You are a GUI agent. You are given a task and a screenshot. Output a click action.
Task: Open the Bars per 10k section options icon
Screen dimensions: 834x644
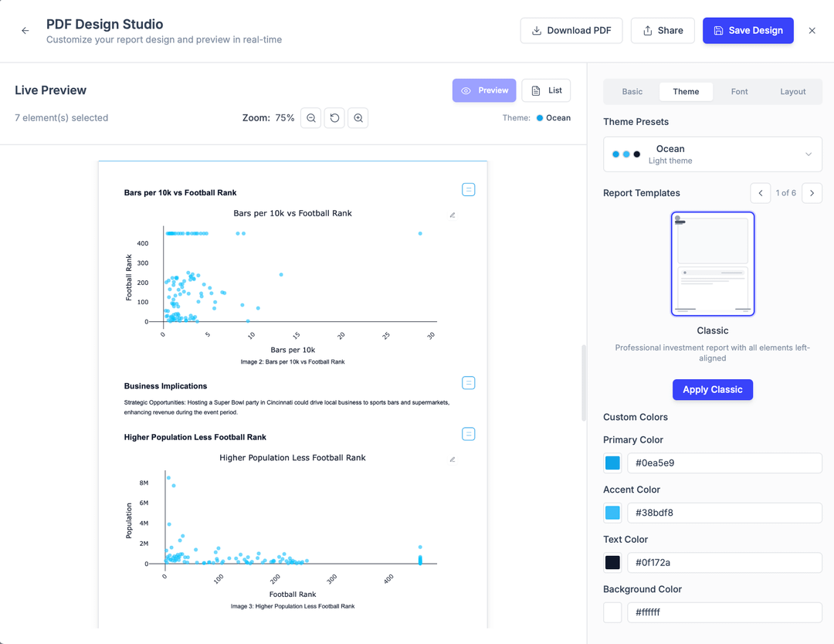pos(468,190)
